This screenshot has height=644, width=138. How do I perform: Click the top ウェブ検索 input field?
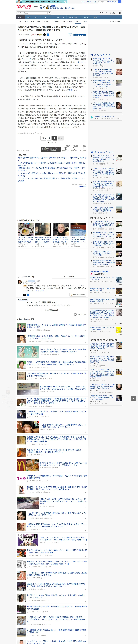click(102, 2)
